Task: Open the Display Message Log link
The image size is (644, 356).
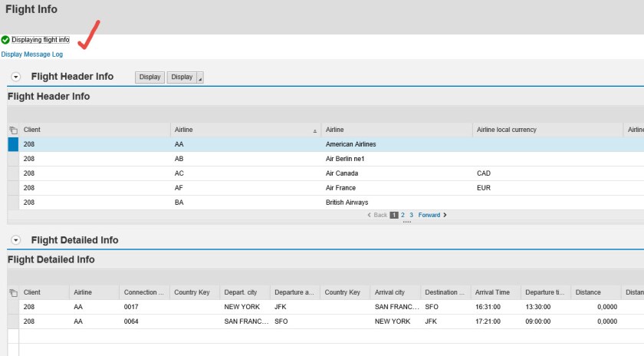Action: 32,54
